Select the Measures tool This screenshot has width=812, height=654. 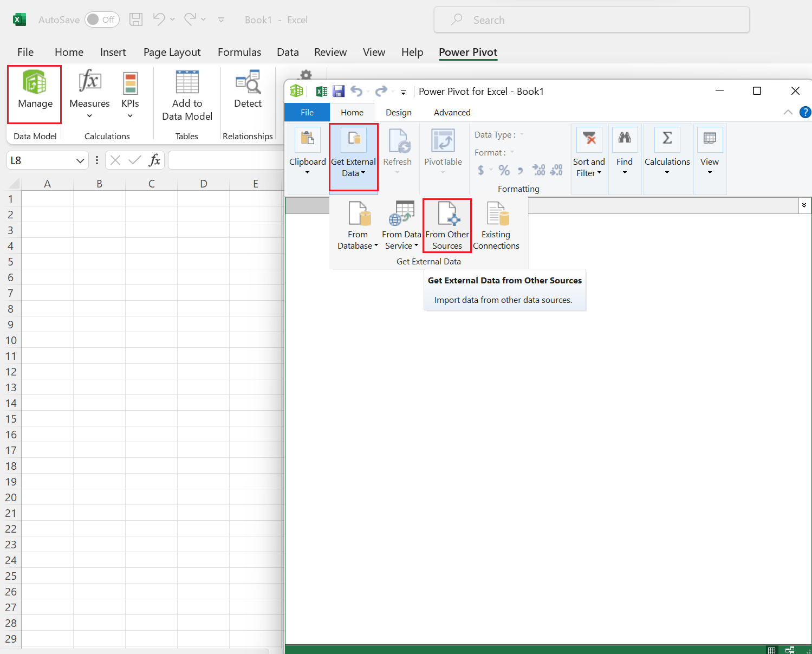tap(89, 95)
